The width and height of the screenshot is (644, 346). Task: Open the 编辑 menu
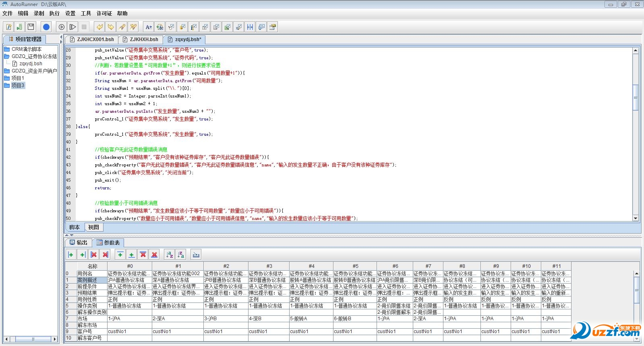coord(23,13)
